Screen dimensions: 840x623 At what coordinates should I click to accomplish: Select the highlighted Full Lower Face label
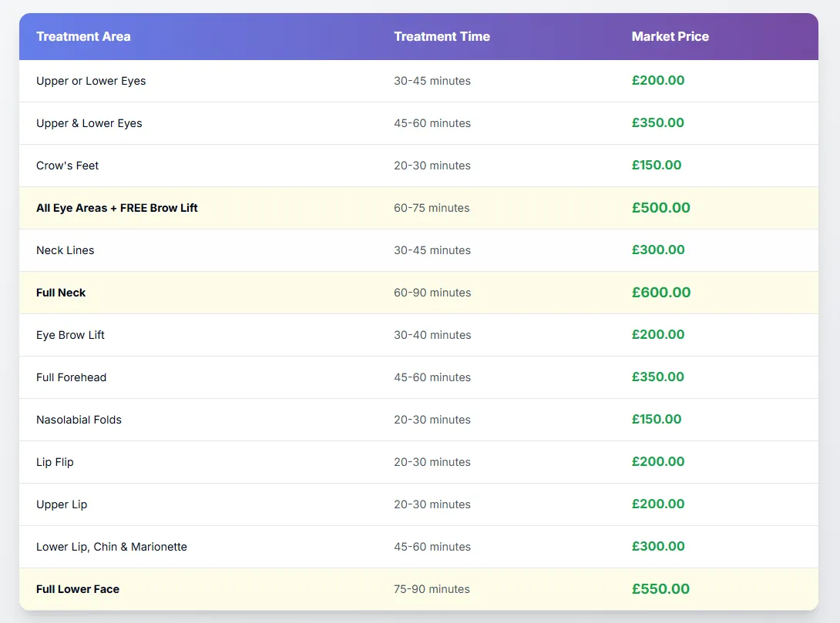click(x=78, y=589)
